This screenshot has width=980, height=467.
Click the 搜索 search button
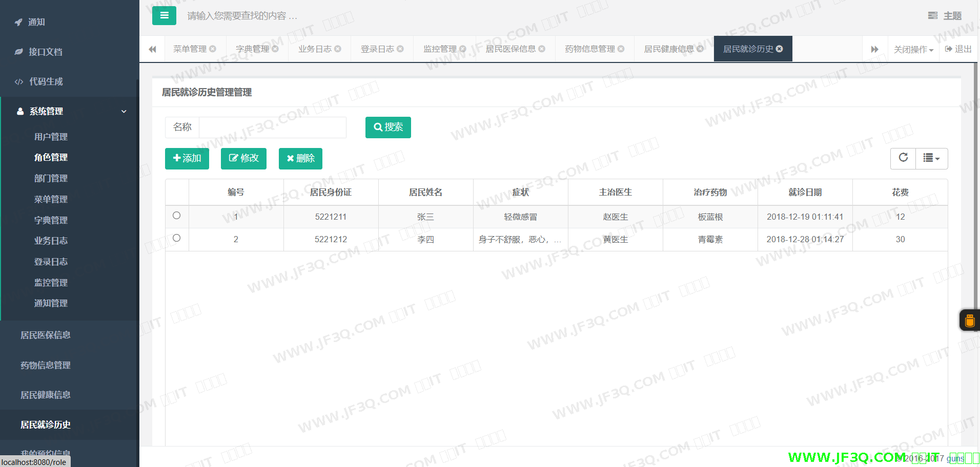pos(388,128)
